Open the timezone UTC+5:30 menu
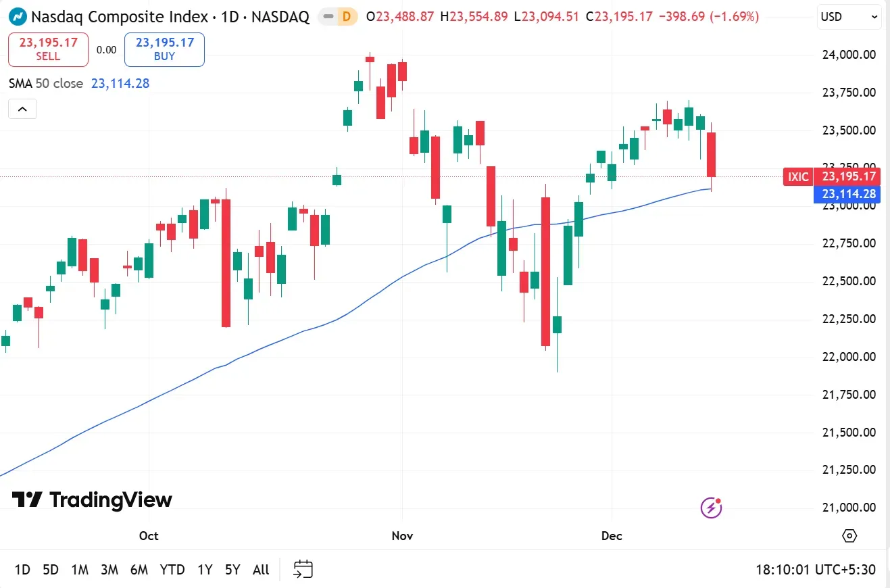 pyautogui.click(x=816, y=570)
